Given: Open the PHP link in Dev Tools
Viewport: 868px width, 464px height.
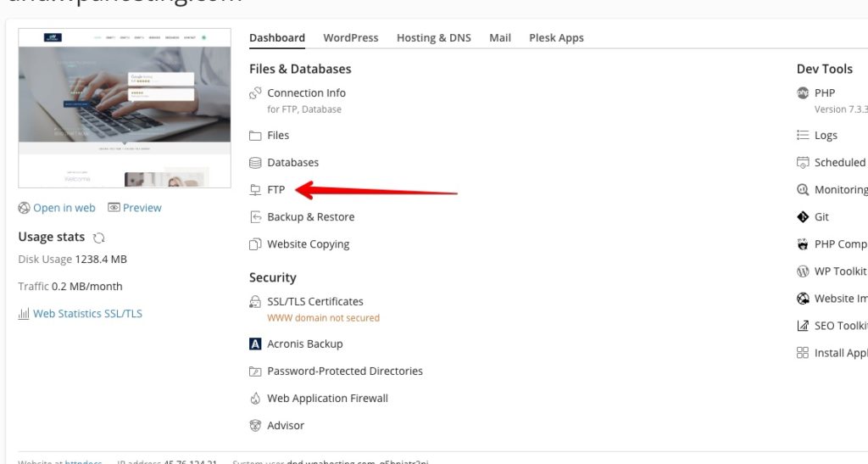Looking at the screenshot, I should click(x=824, y=93).
